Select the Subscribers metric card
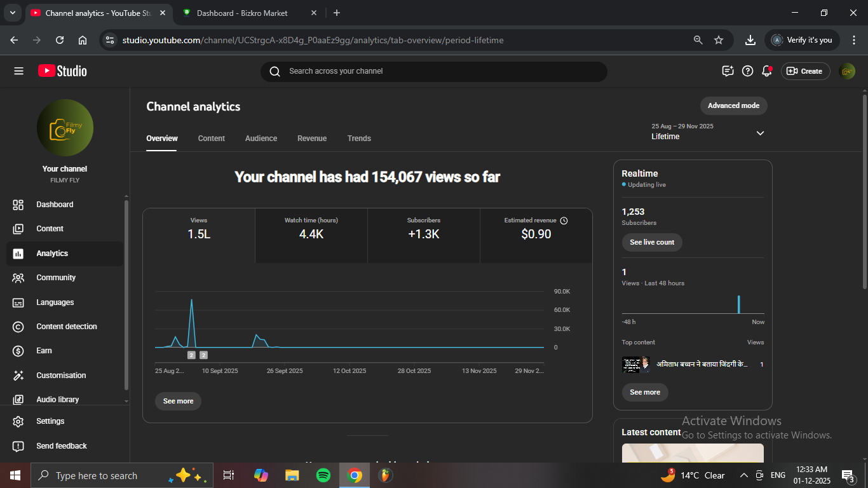Image resolution: width=868 pixels, height=488 pixels. point(424,235)
